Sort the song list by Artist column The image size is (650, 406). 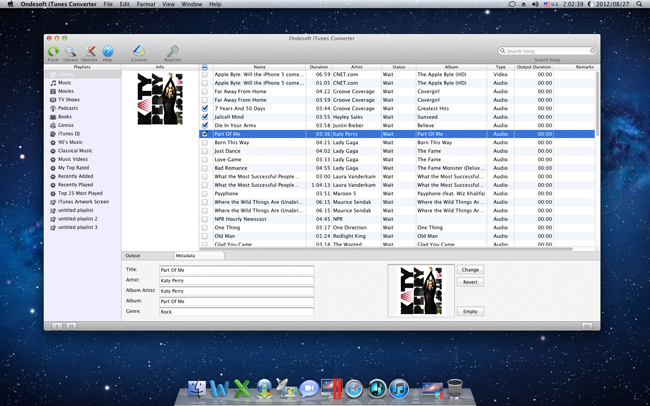[x=356, y=67]
